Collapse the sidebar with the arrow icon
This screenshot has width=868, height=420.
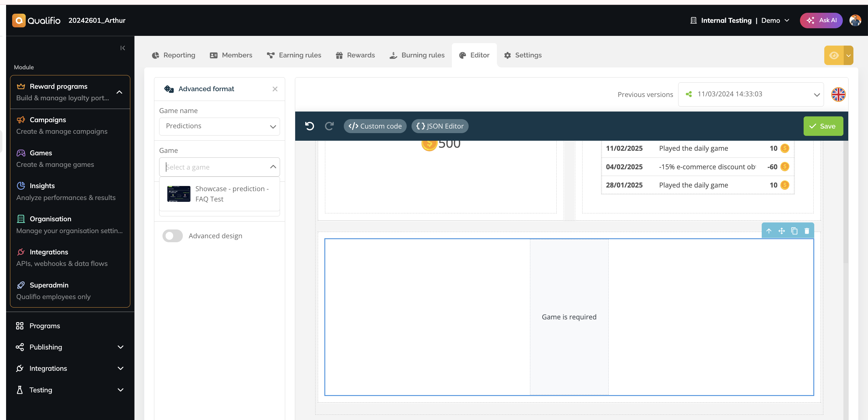pos(123,48)
